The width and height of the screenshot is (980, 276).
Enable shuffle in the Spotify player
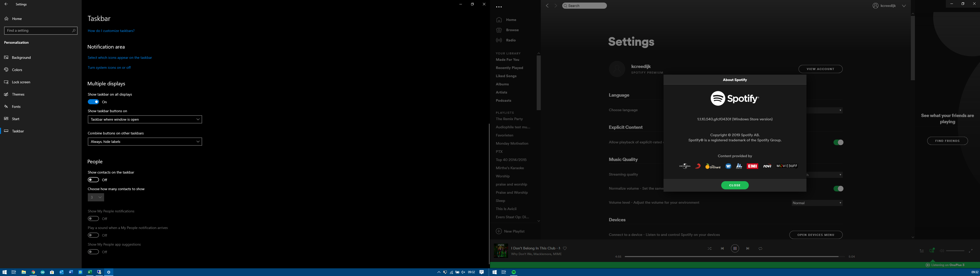pos(709,249)
